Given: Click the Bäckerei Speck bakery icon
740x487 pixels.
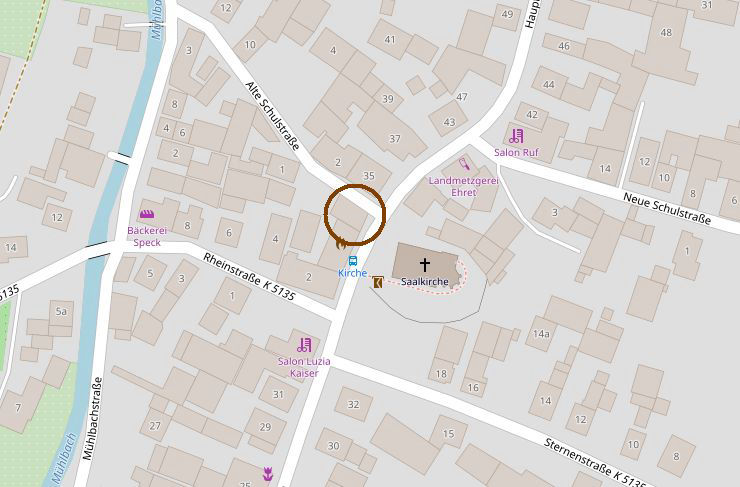Looking at the screenshot, I should tap(147, 214).
